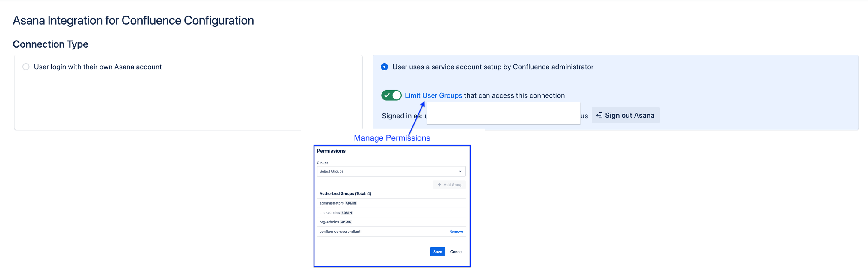Click the Select Groups chevron arrow
Viewport: 868px width, 270px height.
[460, 171]
